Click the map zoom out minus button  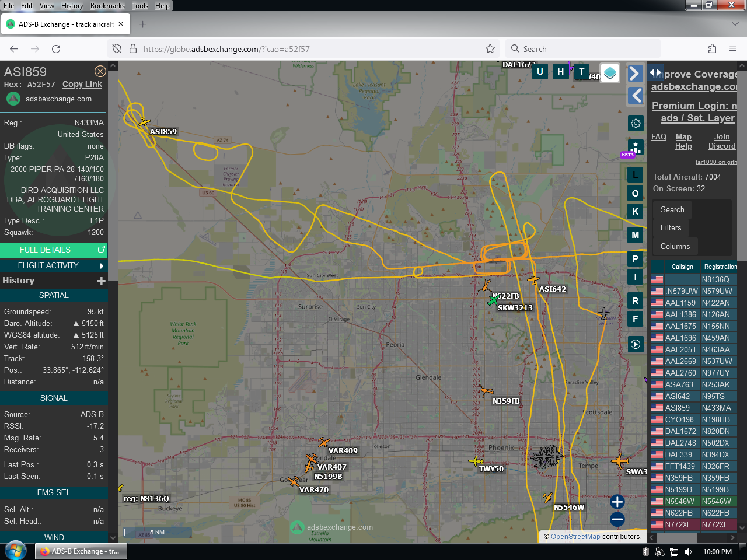coord(617,519)
